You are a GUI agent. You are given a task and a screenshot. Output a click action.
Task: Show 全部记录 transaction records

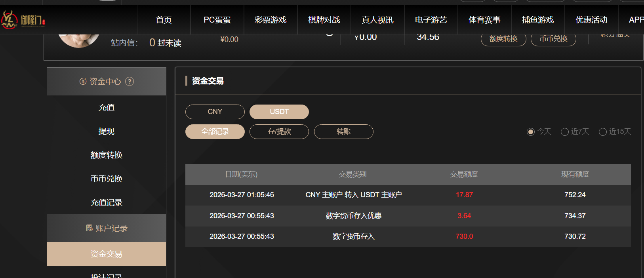point(215,131)
